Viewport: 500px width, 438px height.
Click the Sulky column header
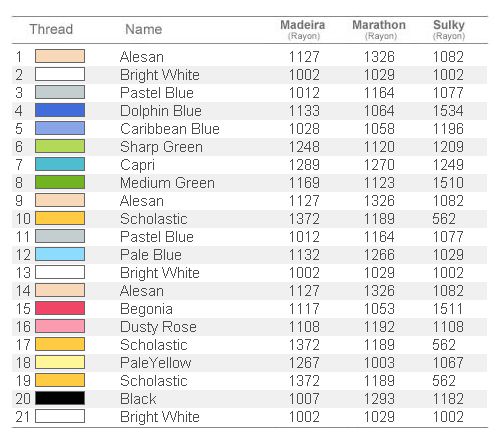point(449,29)
